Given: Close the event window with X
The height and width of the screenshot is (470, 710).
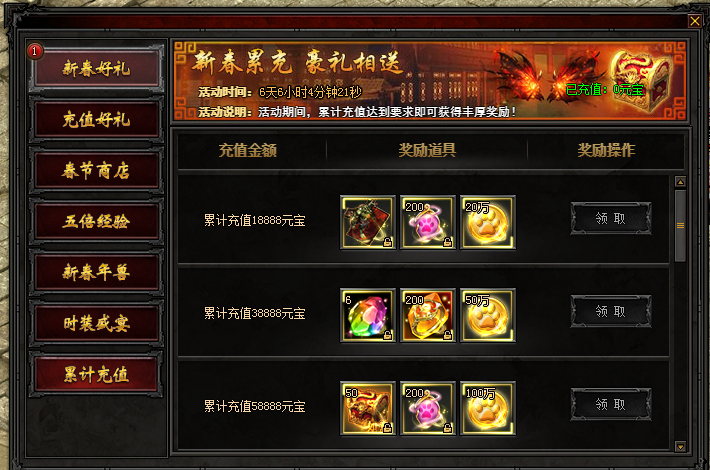Looking at the screenshot, I should (x=695, y=21).
